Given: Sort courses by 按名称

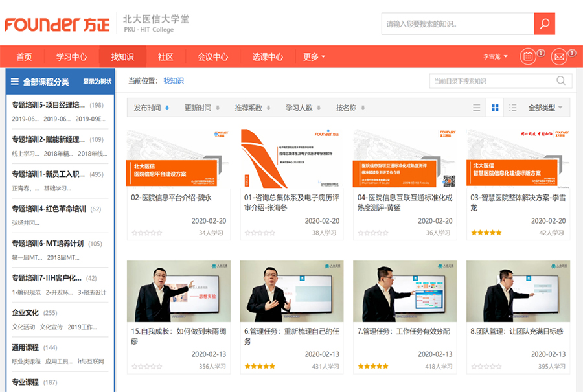Looking at the screenshot, I should pyautogui.click(x=350, y=108).
